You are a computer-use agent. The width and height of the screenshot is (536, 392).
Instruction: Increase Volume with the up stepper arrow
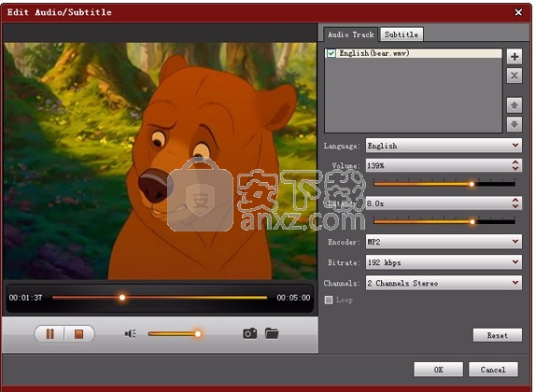click(x=515, y=162)
